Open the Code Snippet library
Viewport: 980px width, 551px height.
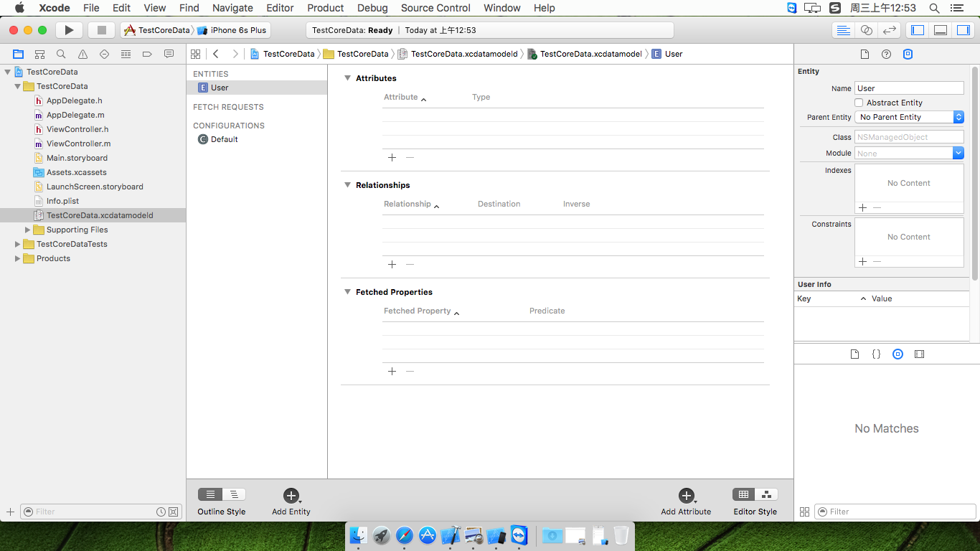click(x=876, y=354)
